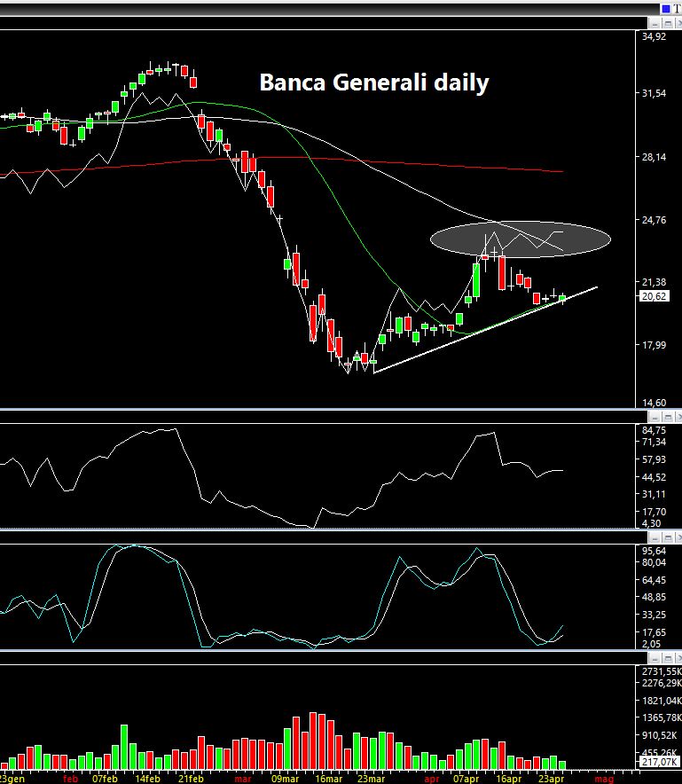682x784 pixels.
Task: Click the 31,54 price axis label
Action: (654, 93)
